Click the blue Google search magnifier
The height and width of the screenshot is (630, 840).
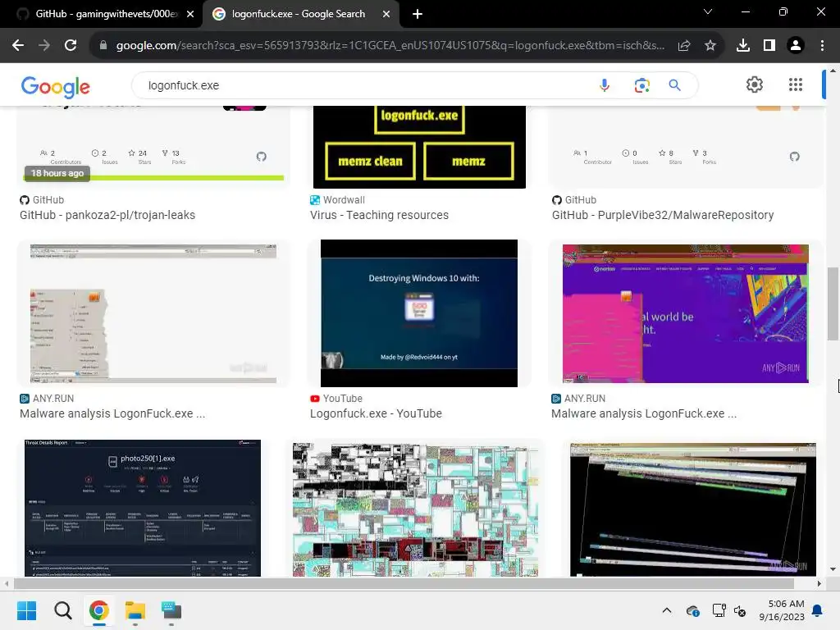pos(675,85)
